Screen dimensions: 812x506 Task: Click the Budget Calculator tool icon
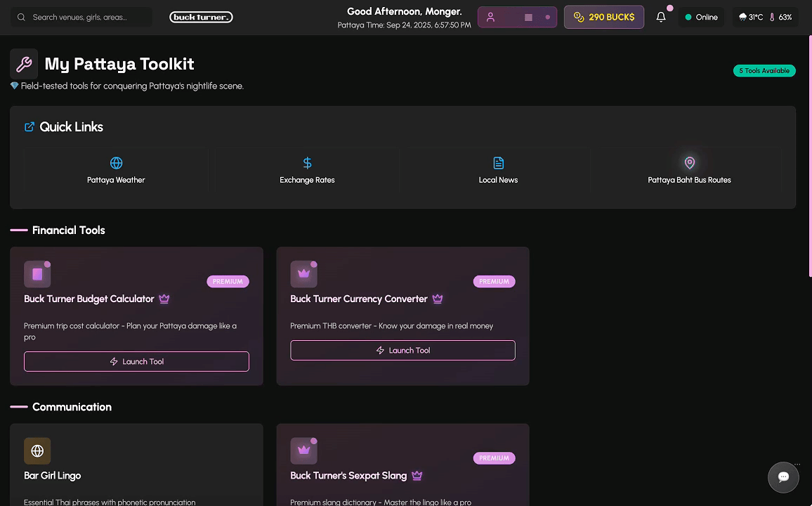coord(37,274)
